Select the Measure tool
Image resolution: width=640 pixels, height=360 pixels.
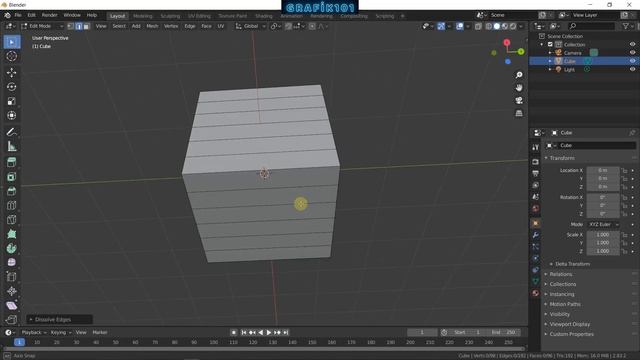coord(12,146)
